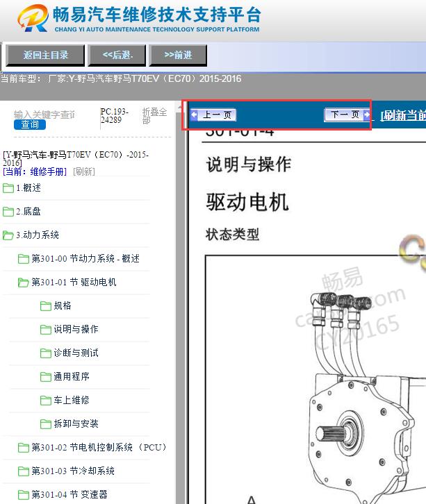This screenshot has width=426, height=504.
Task: Open folder icon for 2.底盘
Action: pos(8,212)
